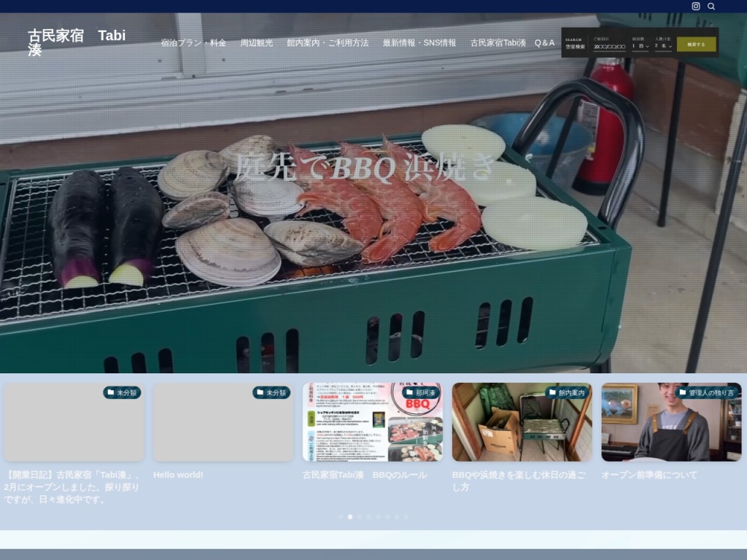The height and width of the screenshot is (560, 747).
Task: Click 館内案内 category tag on post card
Action: coord(566,392)
